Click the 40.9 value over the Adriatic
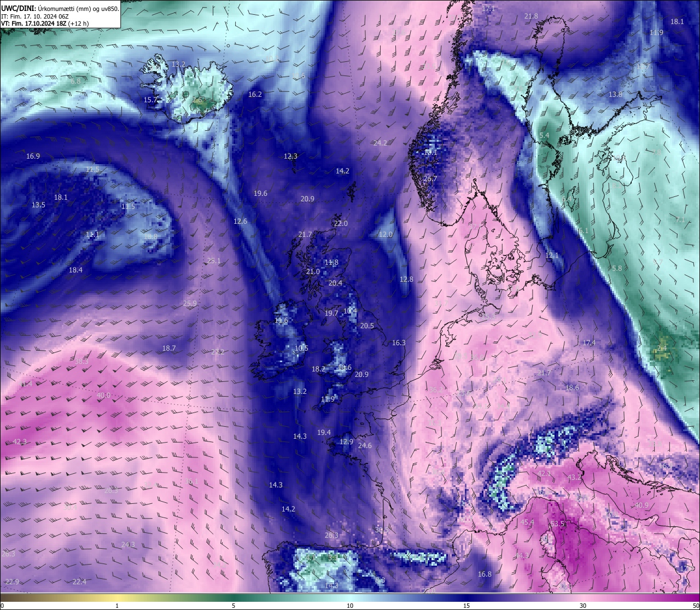Image resolution: width=700 pixels, height=610 pixels. (641, 505)
